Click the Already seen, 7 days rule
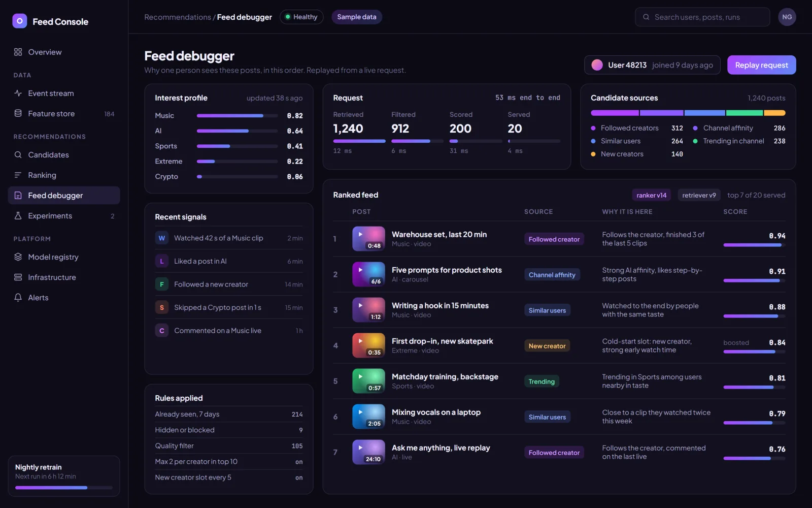This screenshot has height=508, width=812. click(x=229, y=414)
